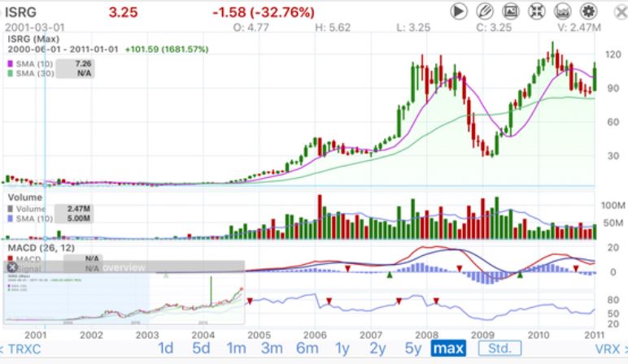Choose the 6m time range
Screen dimensions: 628x364
tap(307, 349)
